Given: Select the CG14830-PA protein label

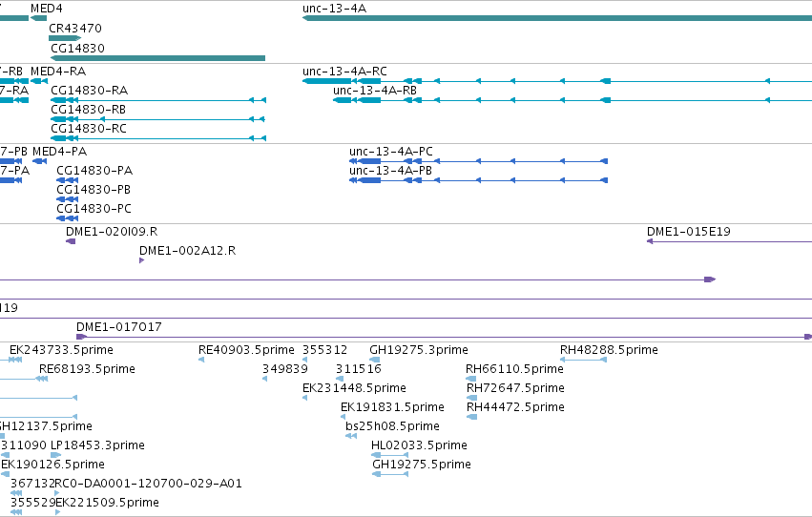Looking at the screenshot, I should click(94, 170).
